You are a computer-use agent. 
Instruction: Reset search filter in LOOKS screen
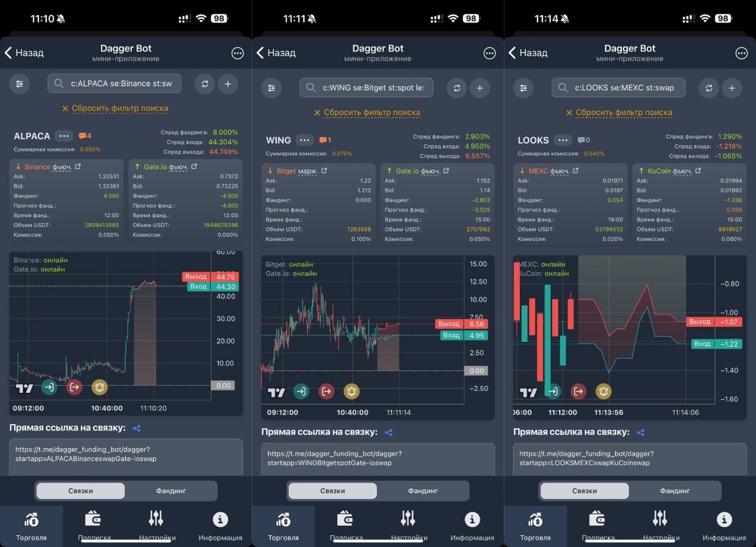click(x=619, y=113)
